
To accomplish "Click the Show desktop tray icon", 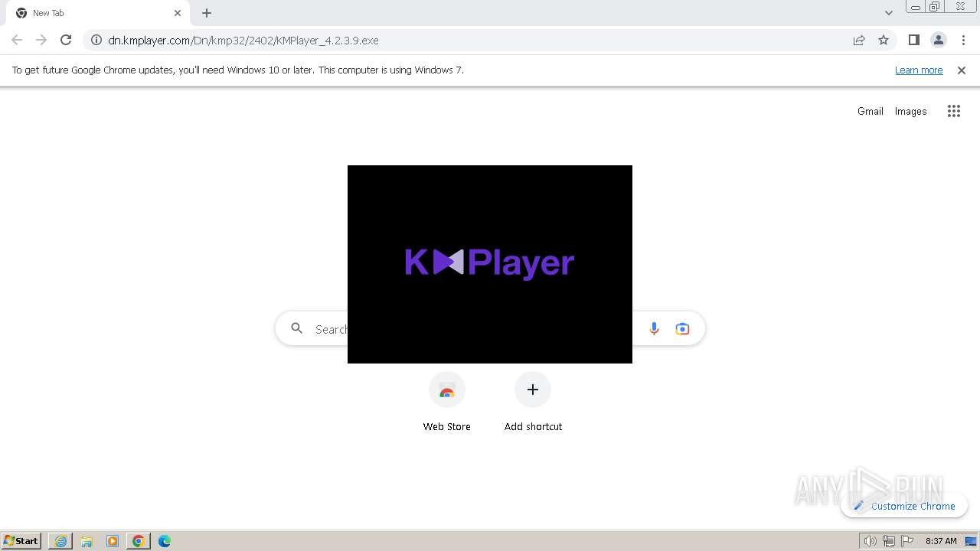I will (972, 541).
